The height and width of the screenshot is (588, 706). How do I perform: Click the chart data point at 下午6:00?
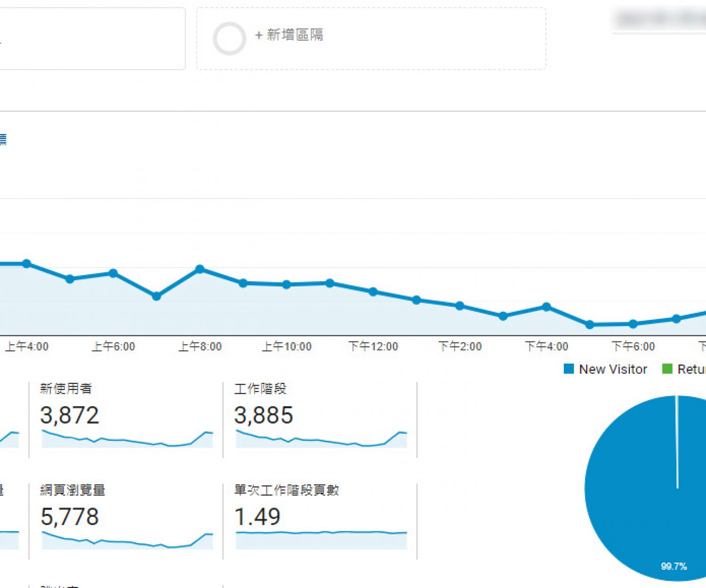(633, 324)
